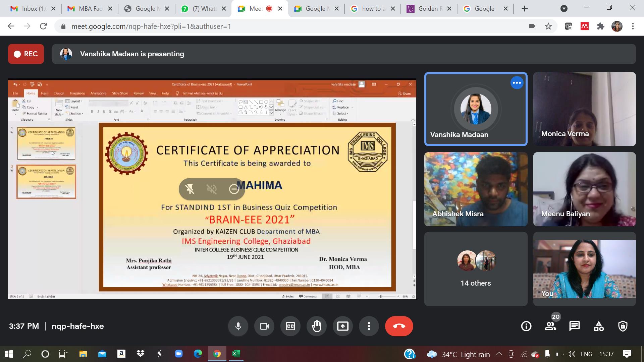The width and height of the screenshot is (644, 362).
Task: Click the red leave call button
Action: point(399,326)
